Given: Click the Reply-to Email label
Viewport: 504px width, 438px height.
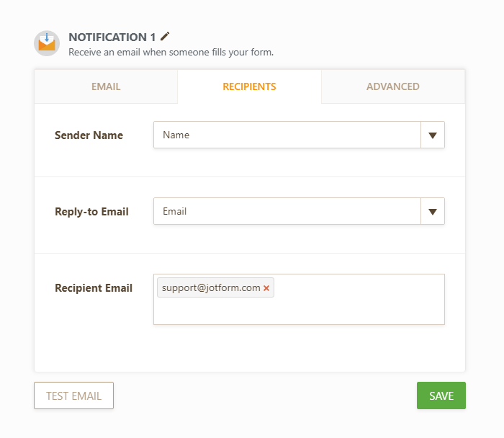Looking at the screenshot, I should 91,212.
